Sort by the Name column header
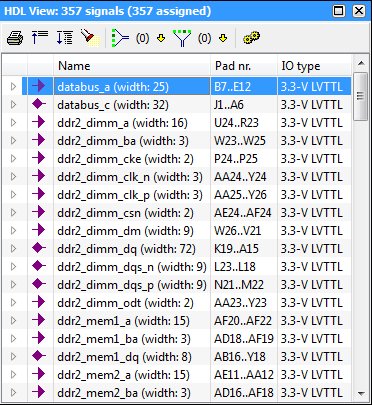372x405 pixels. click(x=132, y=66)
